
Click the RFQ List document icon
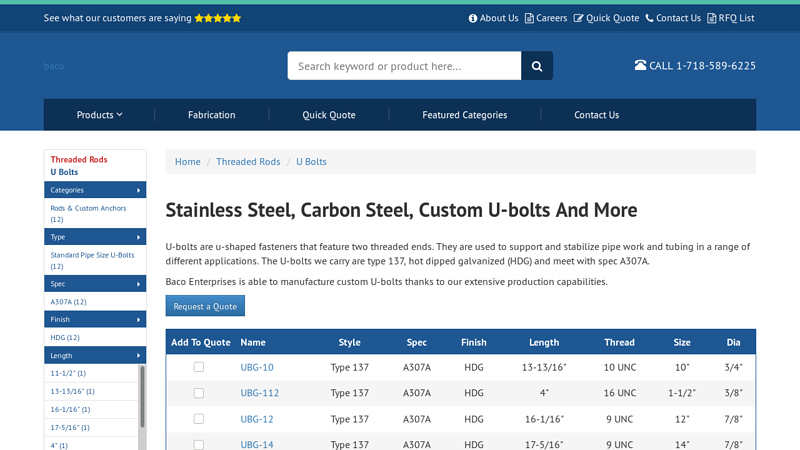[711, 18]
